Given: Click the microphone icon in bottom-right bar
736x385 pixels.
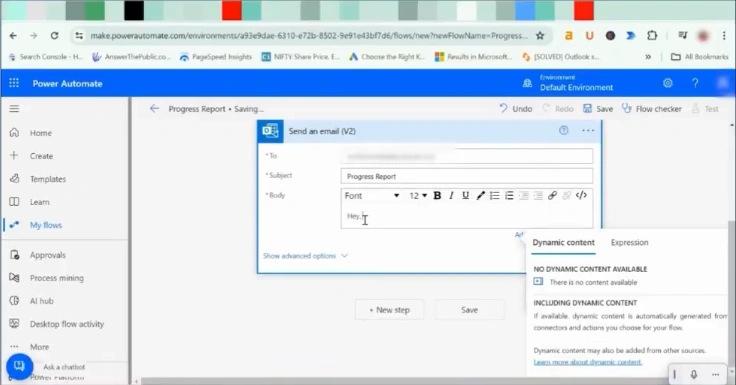Looking at the screenshot, I should pos(694,374).
